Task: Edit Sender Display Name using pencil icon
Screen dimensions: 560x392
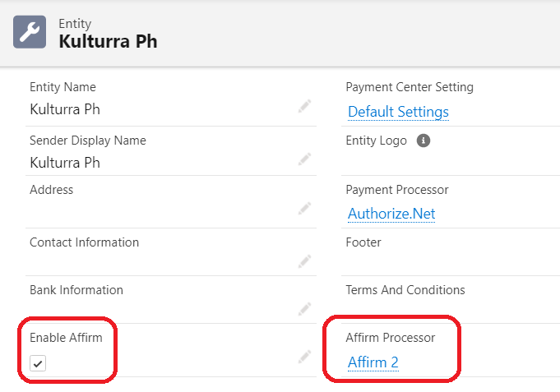Action: pos(305,159)
